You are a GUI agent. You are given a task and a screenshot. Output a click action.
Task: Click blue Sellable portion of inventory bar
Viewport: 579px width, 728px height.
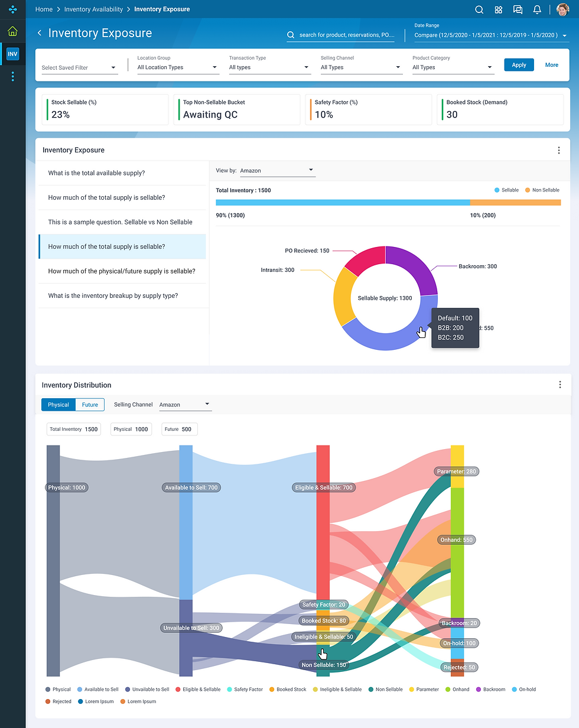(343, 203)
